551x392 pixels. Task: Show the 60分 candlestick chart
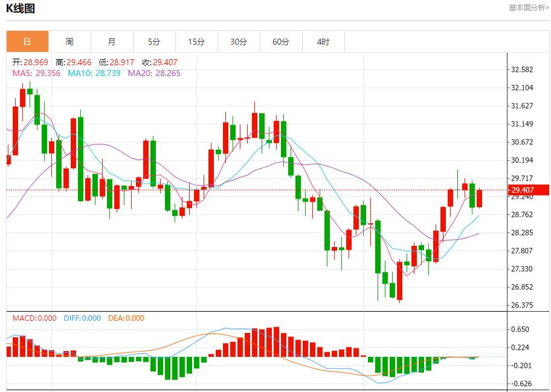coord(281,42)
